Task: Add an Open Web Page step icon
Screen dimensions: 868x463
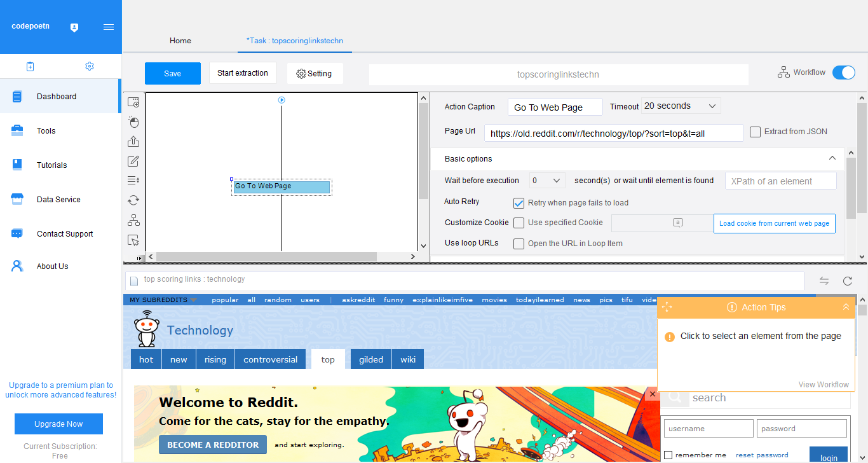Action: pos(133,102)
